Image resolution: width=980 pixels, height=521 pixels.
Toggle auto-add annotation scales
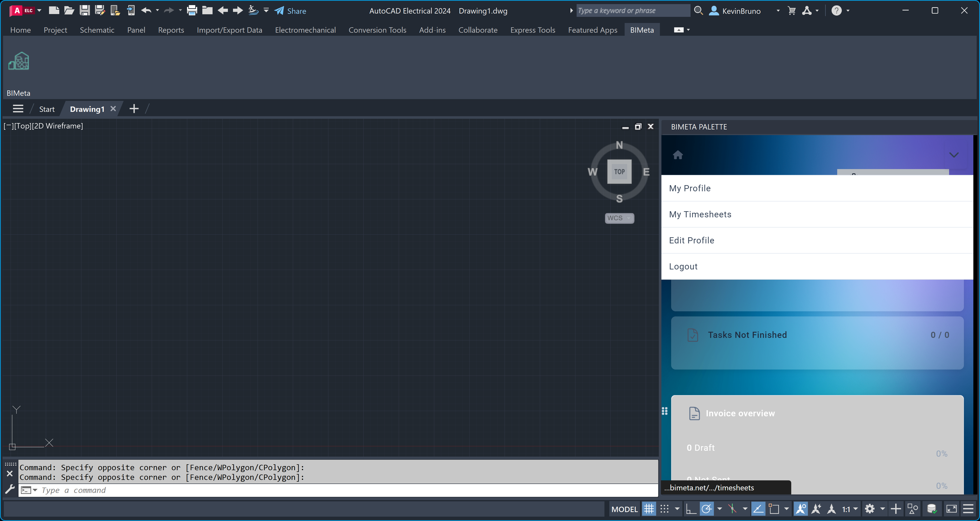(x=816, y=509)
